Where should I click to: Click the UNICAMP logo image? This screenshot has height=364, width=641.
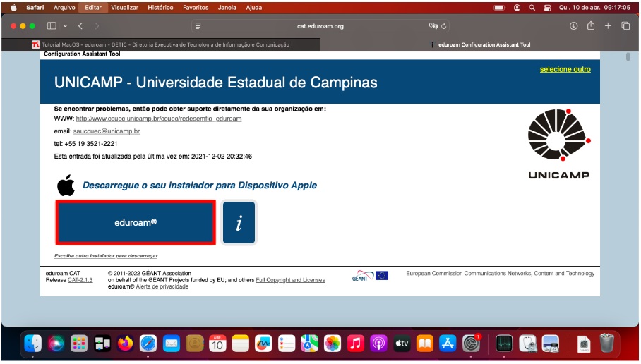point(559,144)
